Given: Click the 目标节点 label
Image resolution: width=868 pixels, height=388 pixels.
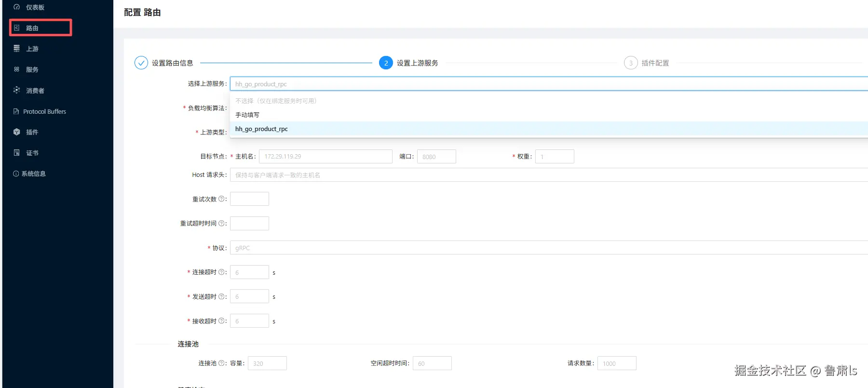Looking at the screenshot, I should coord(212,156).
